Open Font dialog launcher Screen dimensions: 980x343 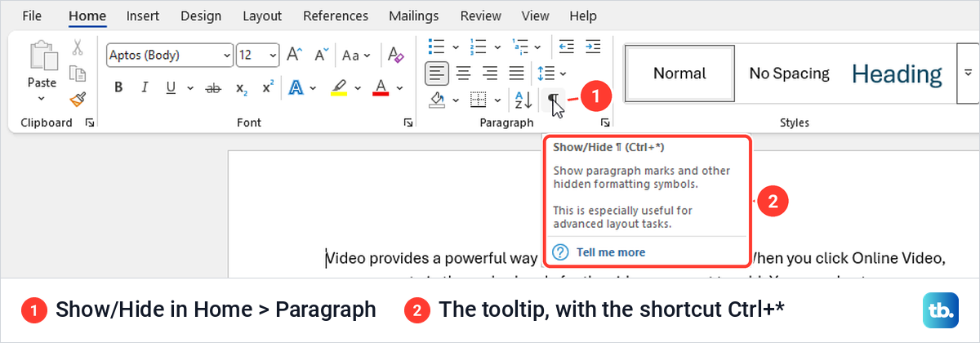point(407,122)
